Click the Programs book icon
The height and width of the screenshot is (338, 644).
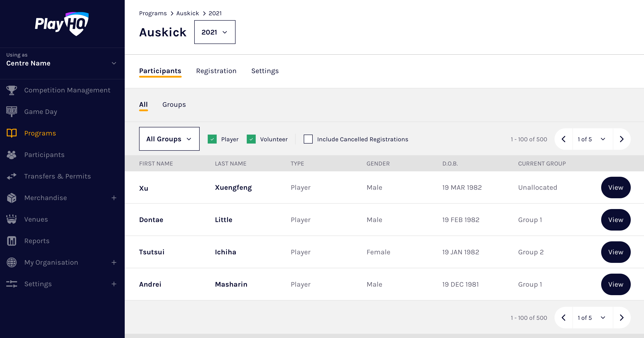(x=11, y=133)
